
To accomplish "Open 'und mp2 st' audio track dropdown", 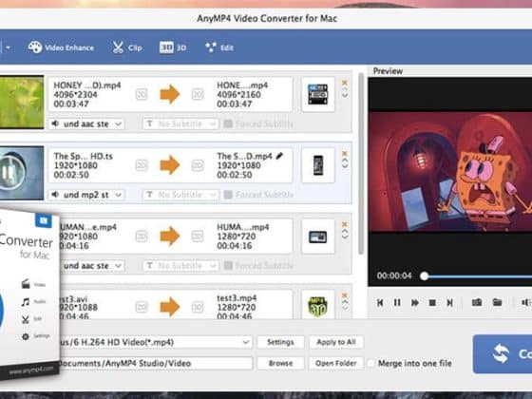I will tap(86, 195).
